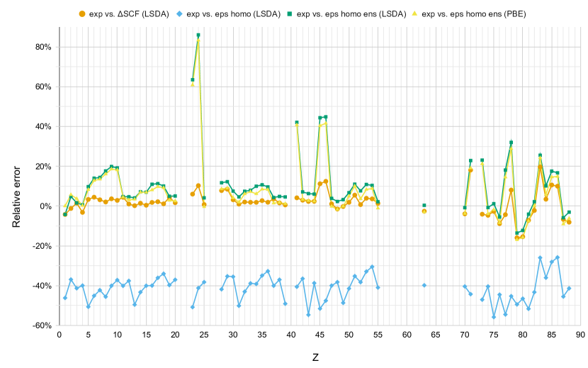Click the 80% y-axis tick label
588x368 pixels.
point(43,47)
